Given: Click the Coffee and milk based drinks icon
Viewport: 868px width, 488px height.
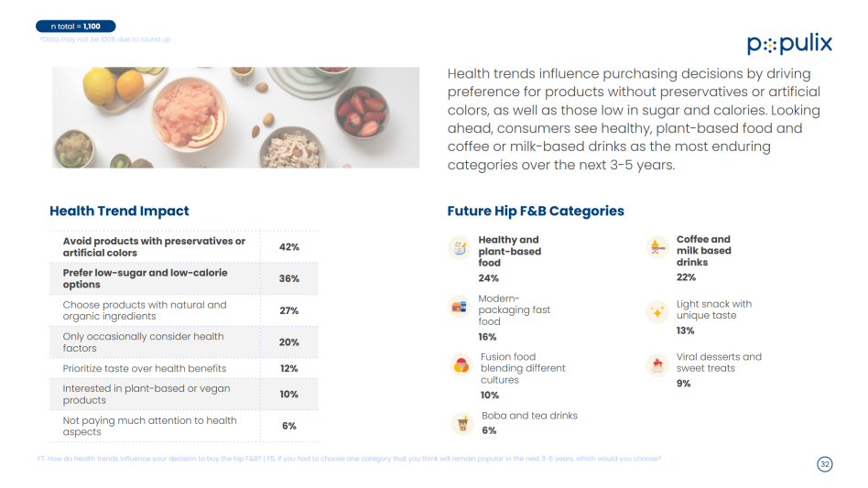Looking at the screenshot, I should pos(657,247).
